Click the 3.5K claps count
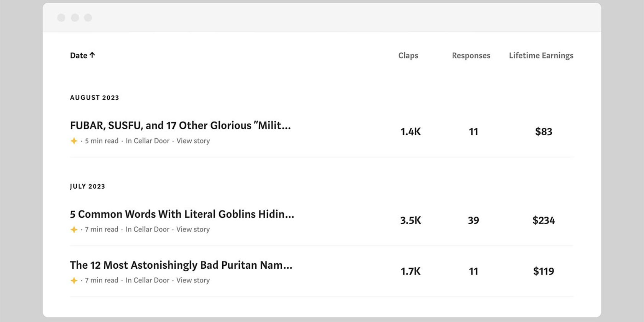This screenshot has height=322, width=644. [411, 220]
